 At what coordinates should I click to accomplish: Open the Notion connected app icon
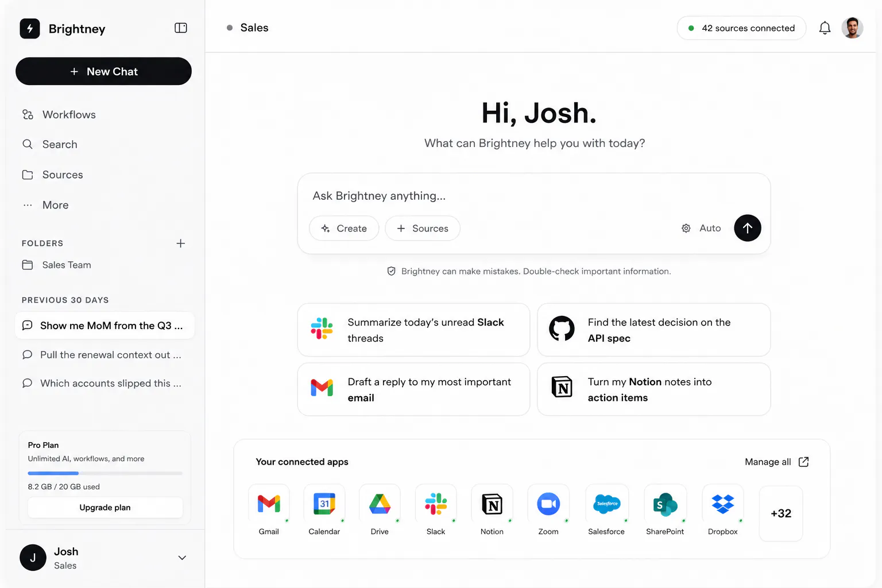tap(492, 504)
